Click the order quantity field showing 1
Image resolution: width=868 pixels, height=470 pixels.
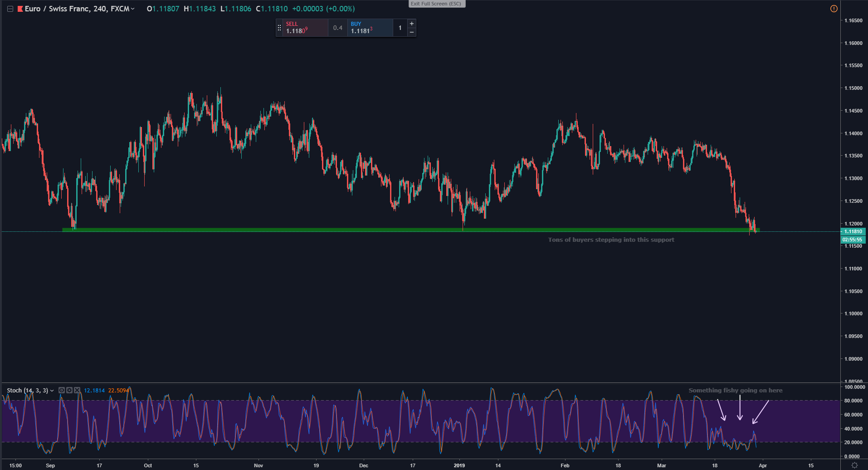pyautogui.click(x=400, y=28)
